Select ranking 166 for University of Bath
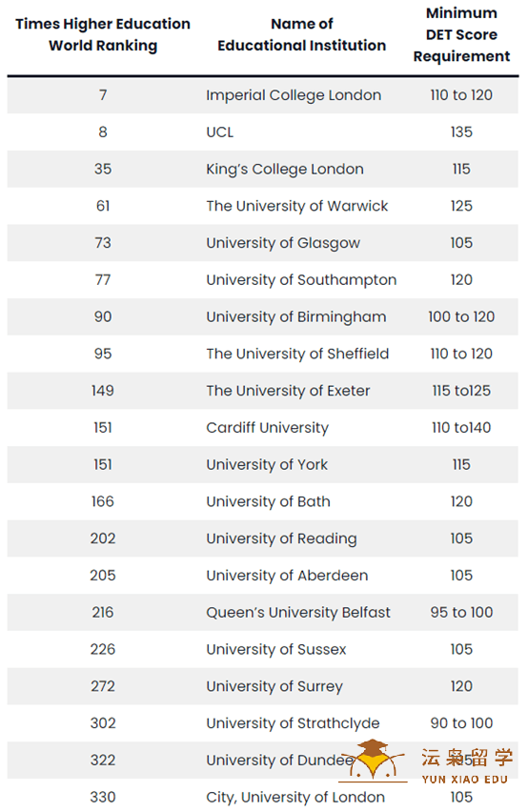This screenshot has height=812, width=528. (x=103, y=501)
